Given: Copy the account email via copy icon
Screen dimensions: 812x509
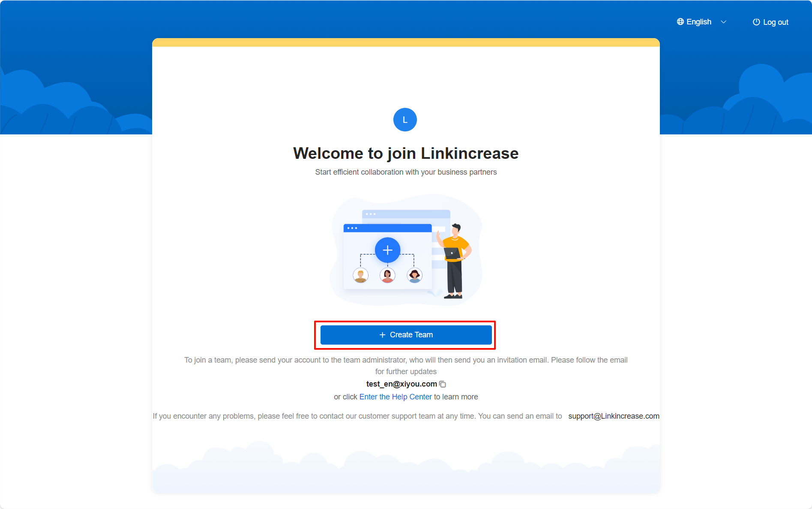Looking at the screenshot, I should (x=443, y=384).
